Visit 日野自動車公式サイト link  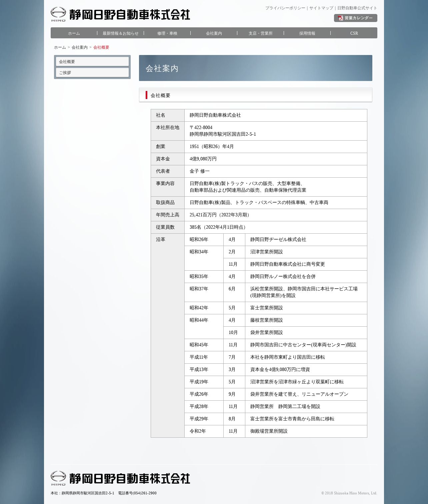[357, 8]
